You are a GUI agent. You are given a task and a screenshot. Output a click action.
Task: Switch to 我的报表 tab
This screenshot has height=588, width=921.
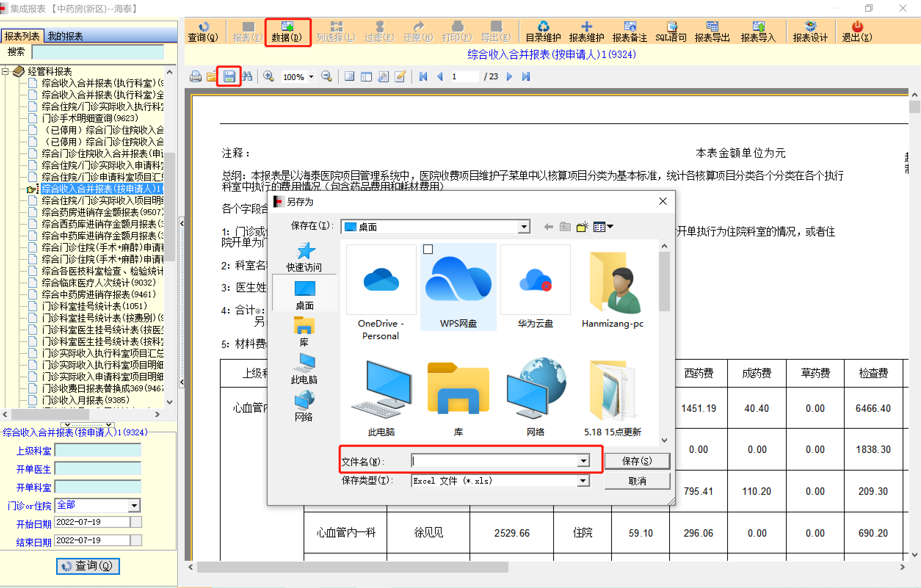65,36
